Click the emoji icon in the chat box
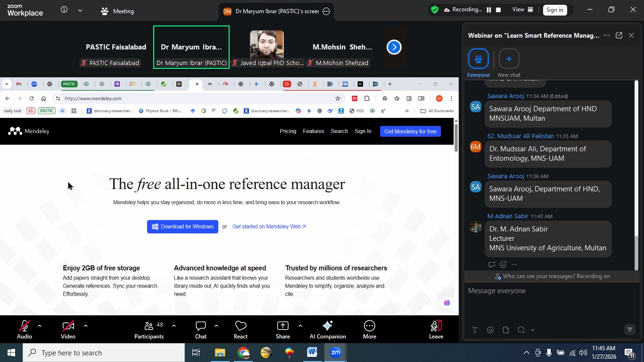This screenshot has height=362, width=644. pyautogui.click(x=490, y=330)
